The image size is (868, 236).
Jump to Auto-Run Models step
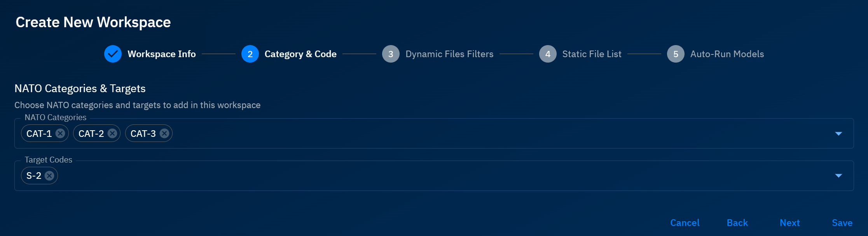[x=727, y=54]
